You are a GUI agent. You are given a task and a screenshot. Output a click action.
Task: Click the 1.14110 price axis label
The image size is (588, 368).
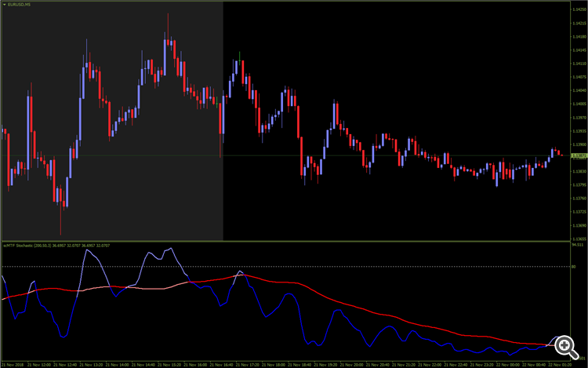[x=579, y=64]
